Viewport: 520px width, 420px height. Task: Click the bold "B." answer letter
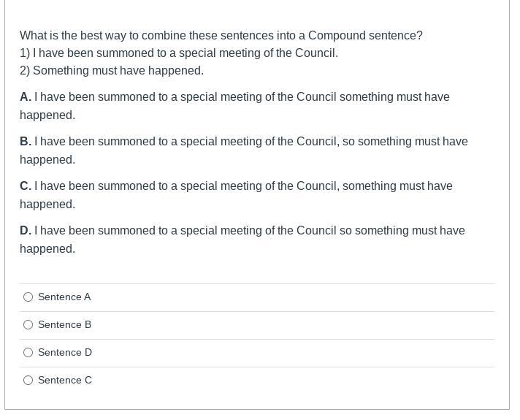(26, 141)
